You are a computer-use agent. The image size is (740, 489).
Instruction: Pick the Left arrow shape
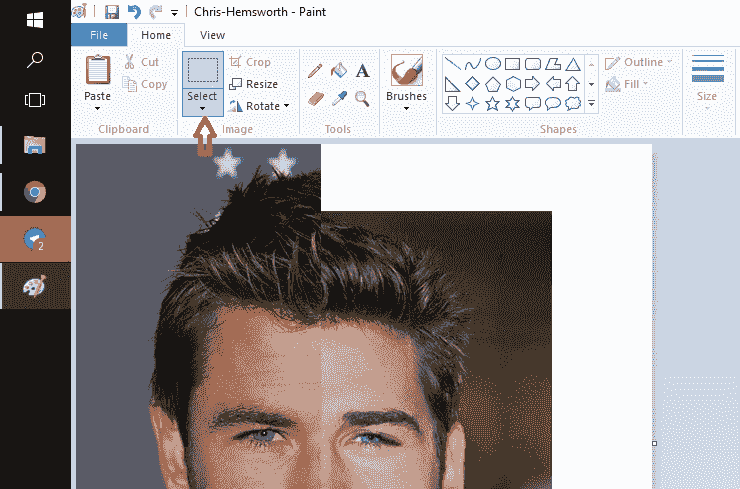[x=553, y=84]
